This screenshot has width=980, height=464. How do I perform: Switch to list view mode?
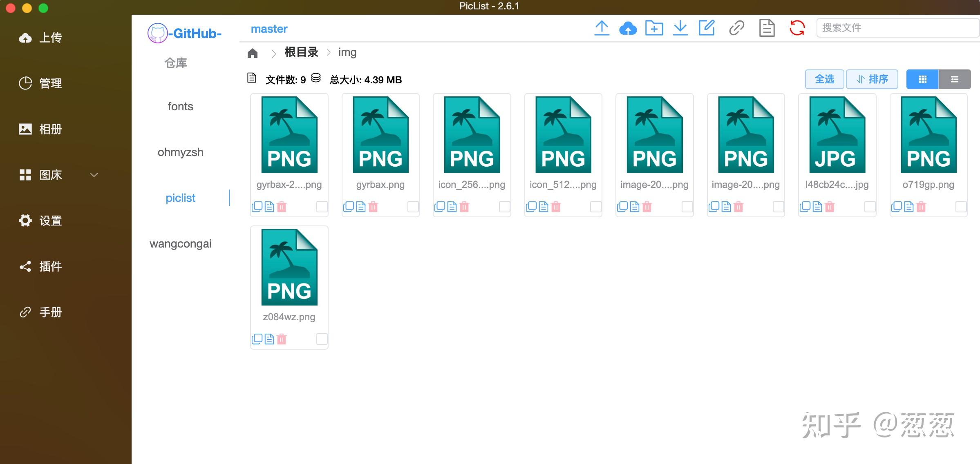click(955, 79)
